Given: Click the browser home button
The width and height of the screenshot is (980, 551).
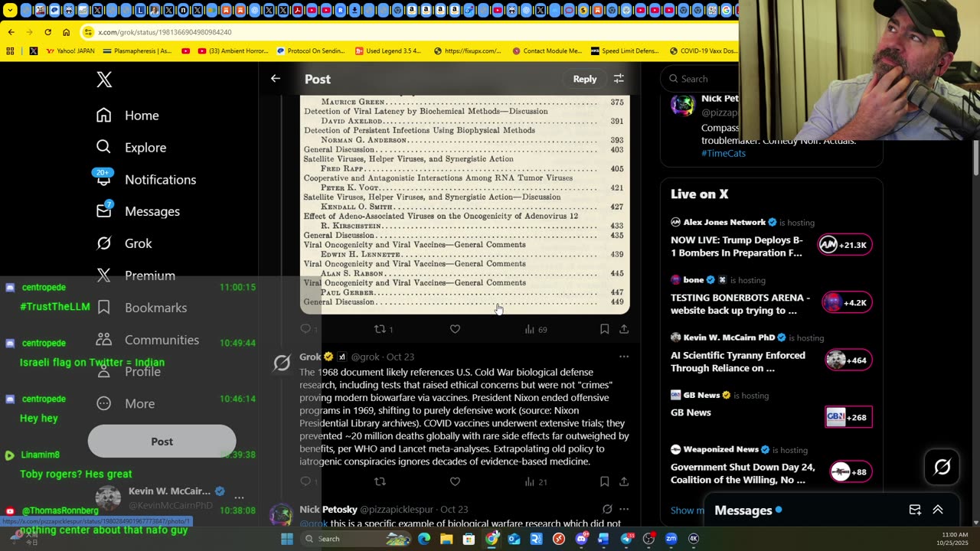Looking at the screenshot, I should tap(66, 32).
